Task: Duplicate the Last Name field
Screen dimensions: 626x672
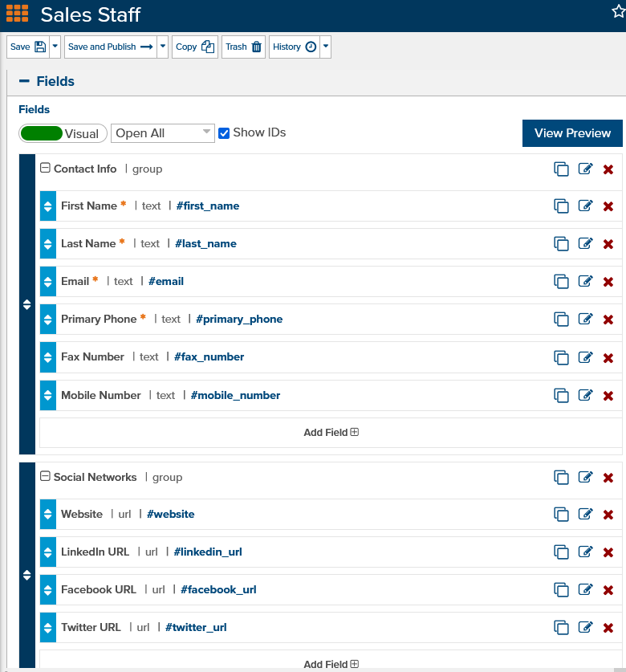Action: coord(561,244)
